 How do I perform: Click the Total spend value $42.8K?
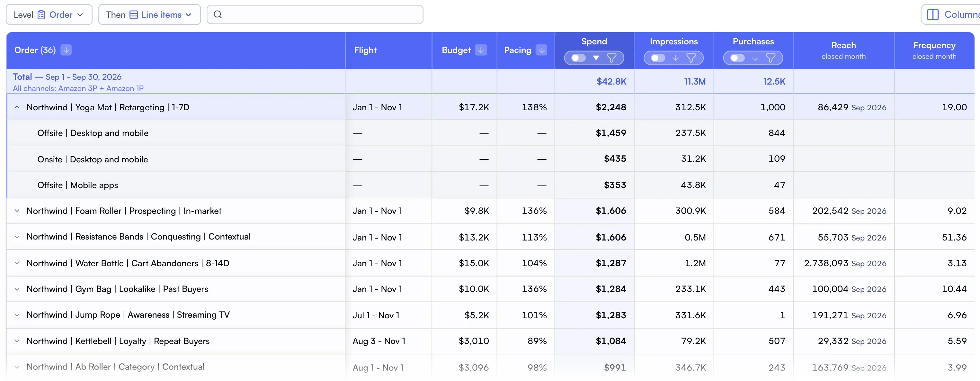(611, 81)
